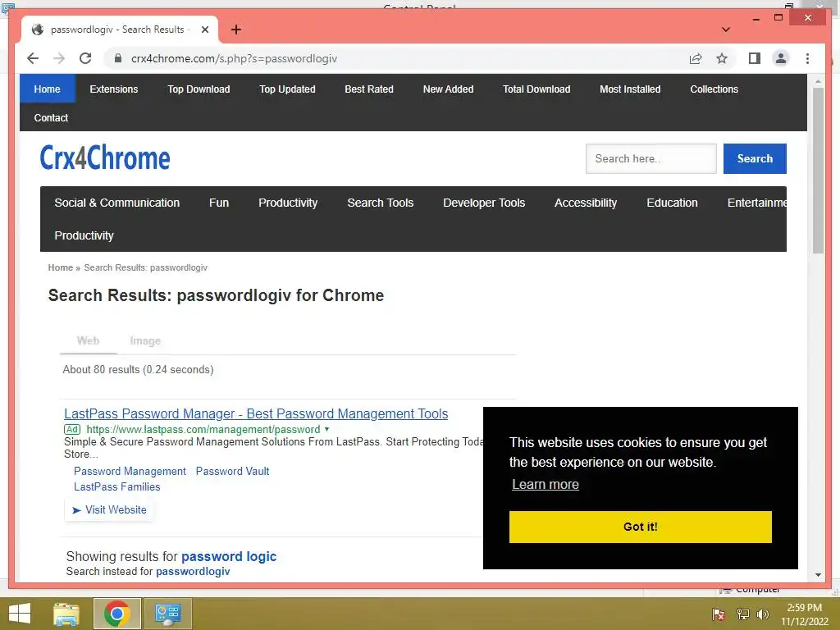Browse the Accessibility category

point(586,203)
